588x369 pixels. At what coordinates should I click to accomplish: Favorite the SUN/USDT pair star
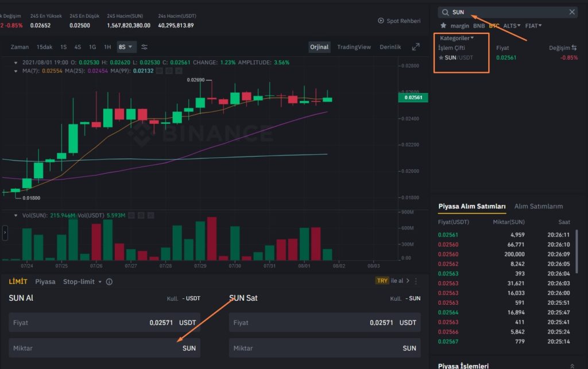(441, 58)
